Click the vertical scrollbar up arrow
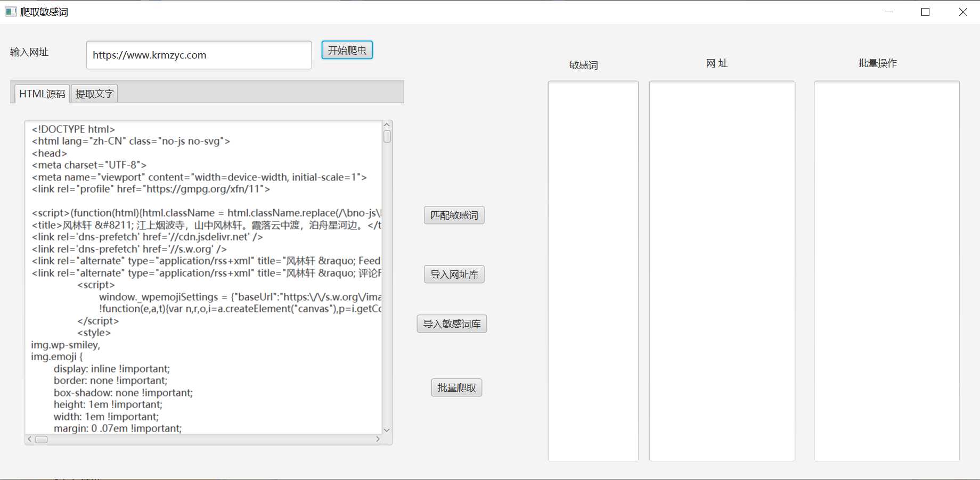Screen dimensions: 980x480 pyautogui.click(x=387, y=125)
